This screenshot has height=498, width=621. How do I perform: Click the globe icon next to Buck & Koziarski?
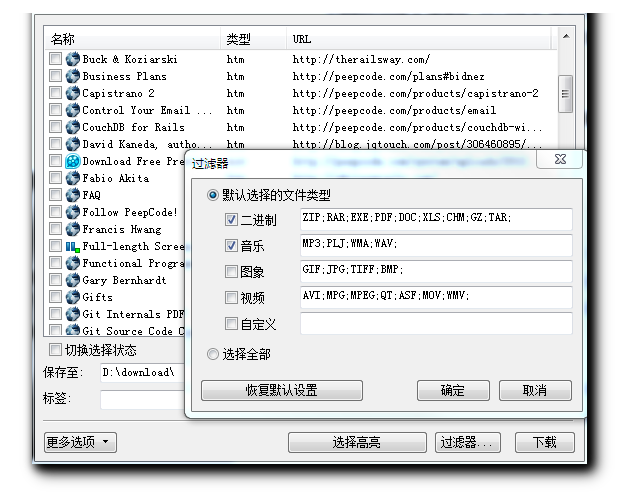(73, 59)
